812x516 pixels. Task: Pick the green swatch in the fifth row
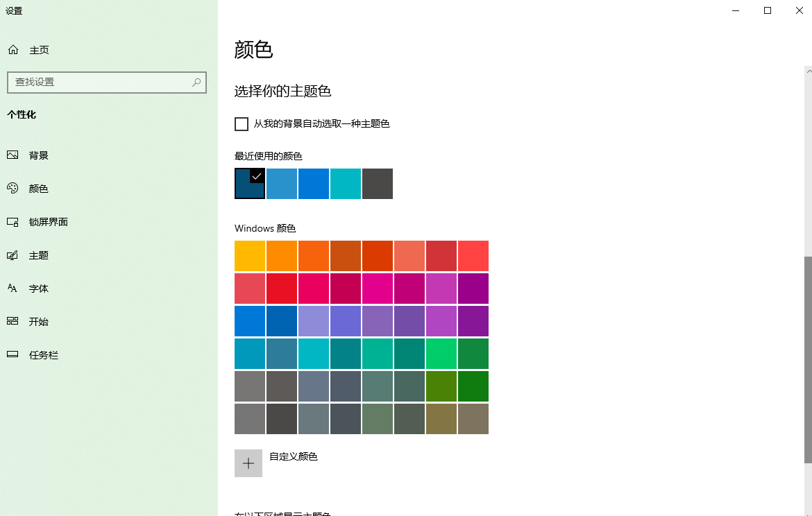point(473,386)
